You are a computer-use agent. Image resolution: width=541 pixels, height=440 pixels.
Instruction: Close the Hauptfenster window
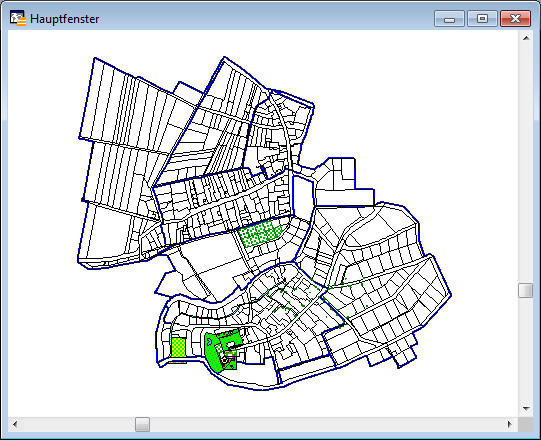point(515,19)
